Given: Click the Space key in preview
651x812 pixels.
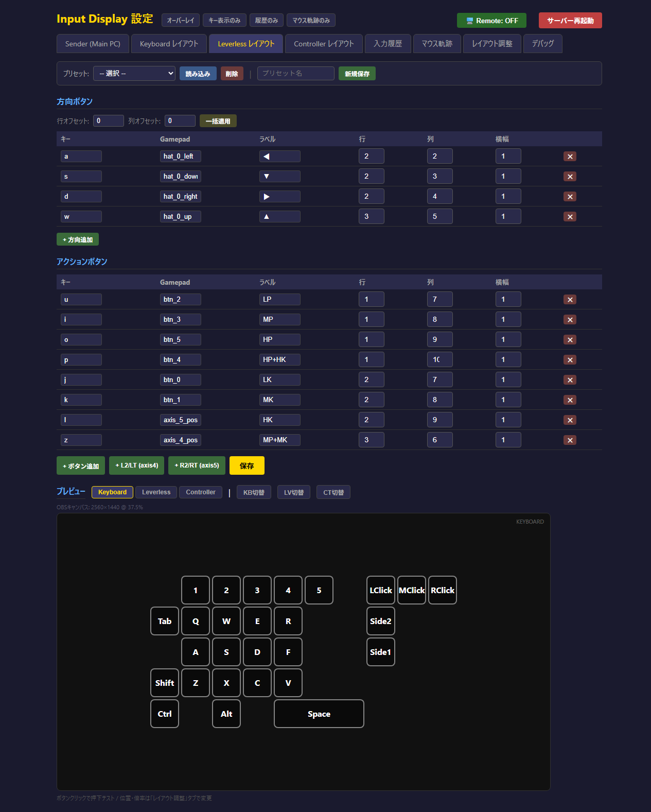Looking at the screenshot, I should [319, 714].
